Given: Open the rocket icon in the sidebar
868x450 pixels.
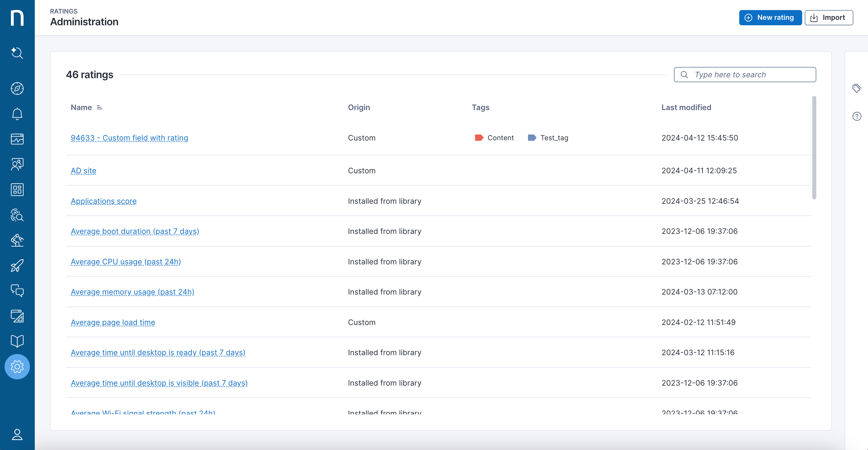Looking at the screenshot, I should [x=17, y=266].
